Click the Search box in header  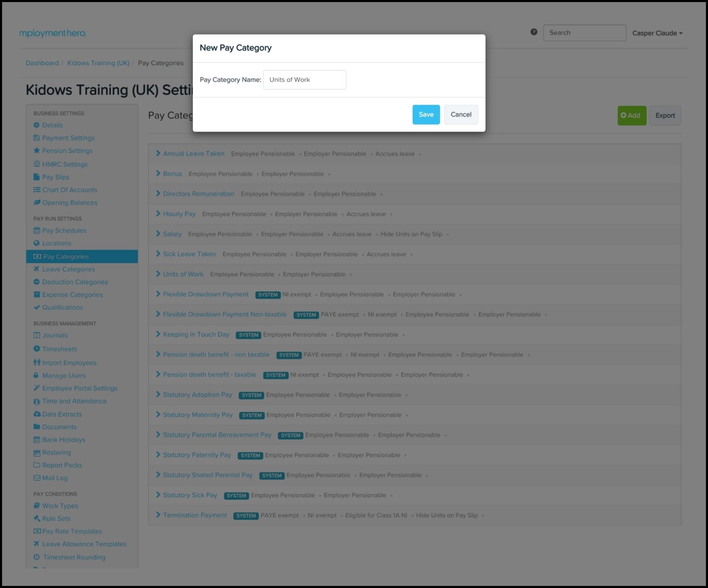pyautogui.click(x=584, y=33)
